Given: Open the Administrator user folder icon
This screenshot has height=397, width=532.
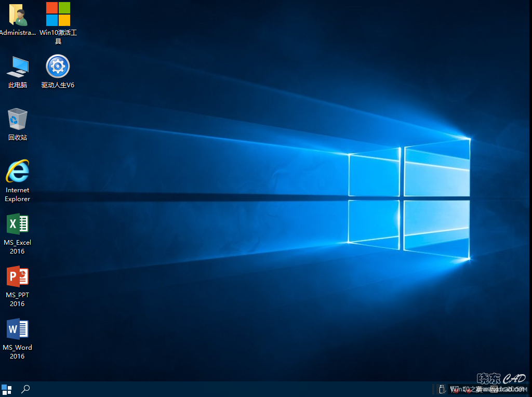Looking at the screenshot, I should click(x=18, y=19).
